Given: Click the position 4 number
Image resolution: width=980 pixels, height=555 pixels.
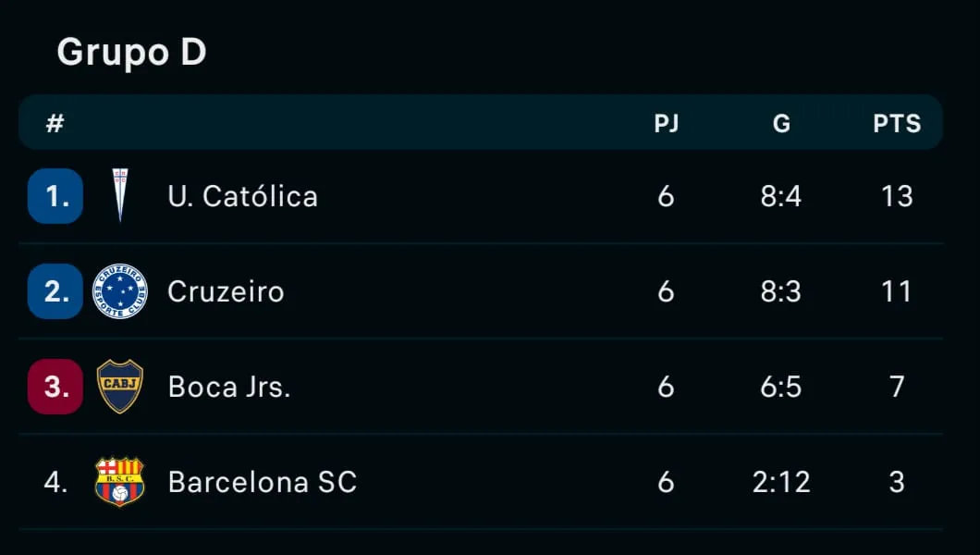Looking at the screenshot, I should 55,482.
